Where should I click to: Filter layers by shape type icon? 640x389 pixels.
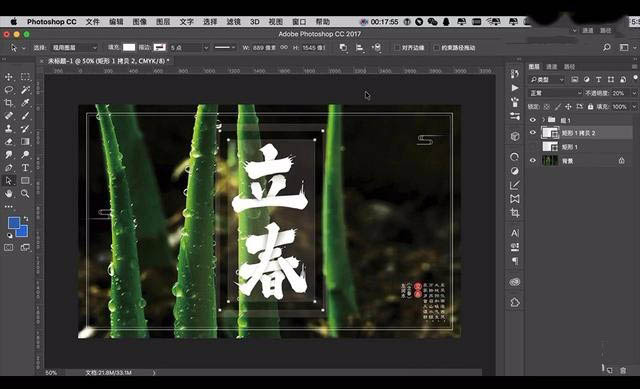(611, 80)
